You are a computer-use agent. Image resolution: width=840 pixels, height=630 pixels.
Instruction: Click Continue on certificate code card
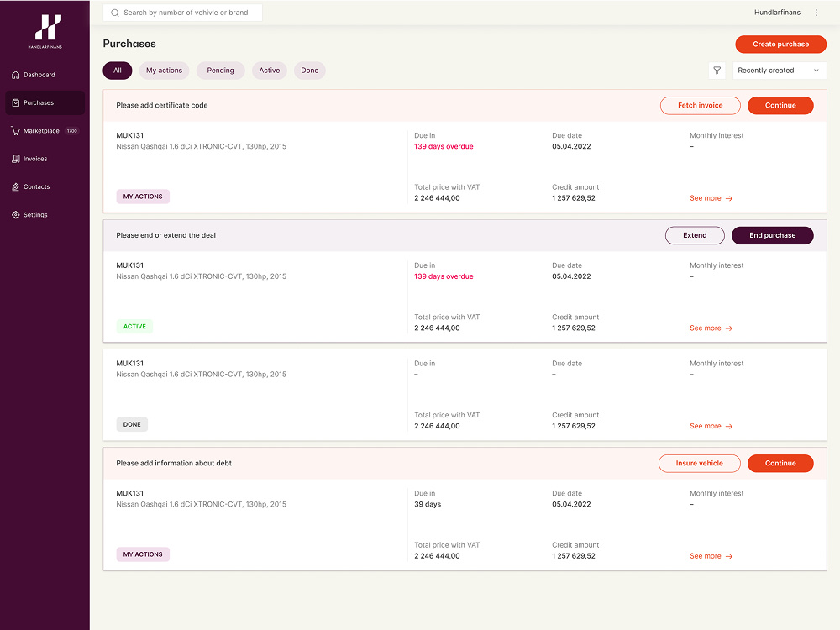(780, 106)
